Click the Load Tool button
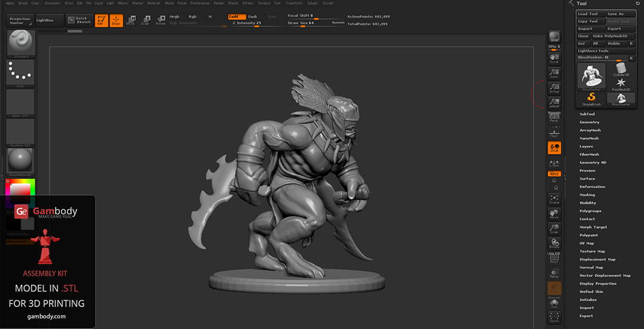This screenshot has height=329, width=644. click(591, 14)
